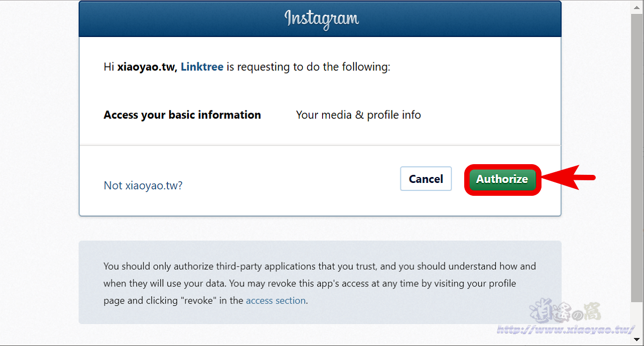
Task: Select the "Access your basic information" heading
Action: [x=182, y=115]
